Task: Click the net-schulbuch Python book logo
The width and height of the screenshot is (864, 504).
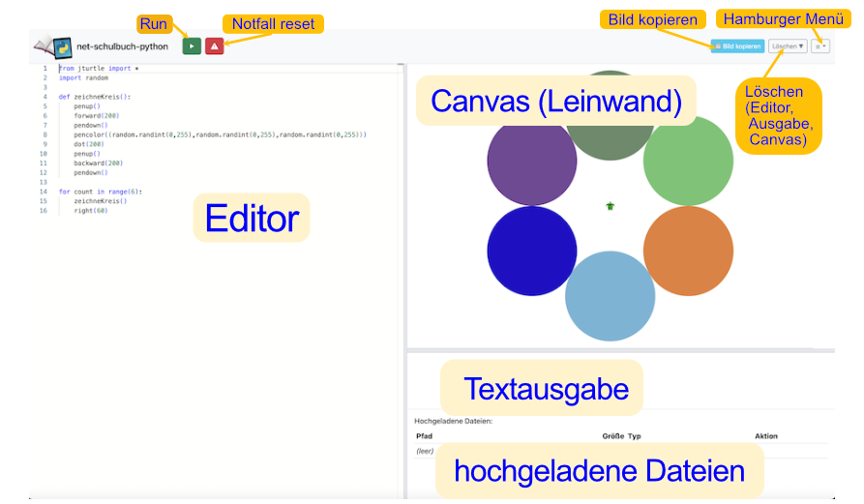Action: click(53, 47)
